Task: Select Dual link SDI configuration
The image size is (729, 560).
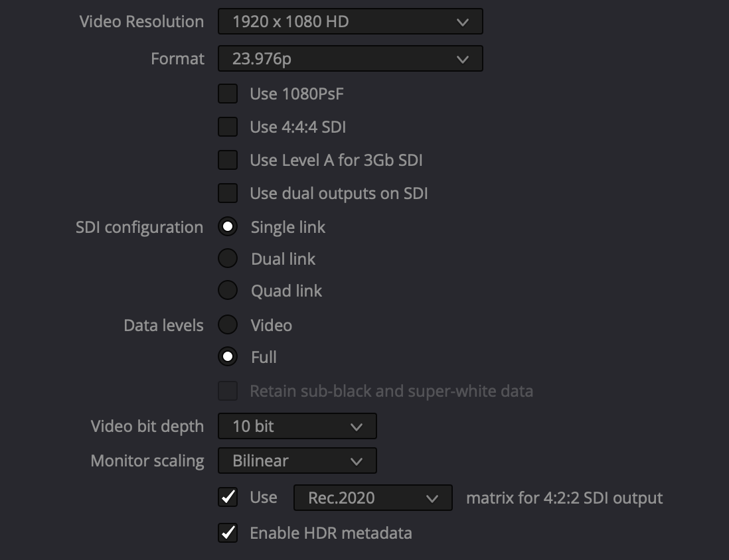Action: pos(228,259)
